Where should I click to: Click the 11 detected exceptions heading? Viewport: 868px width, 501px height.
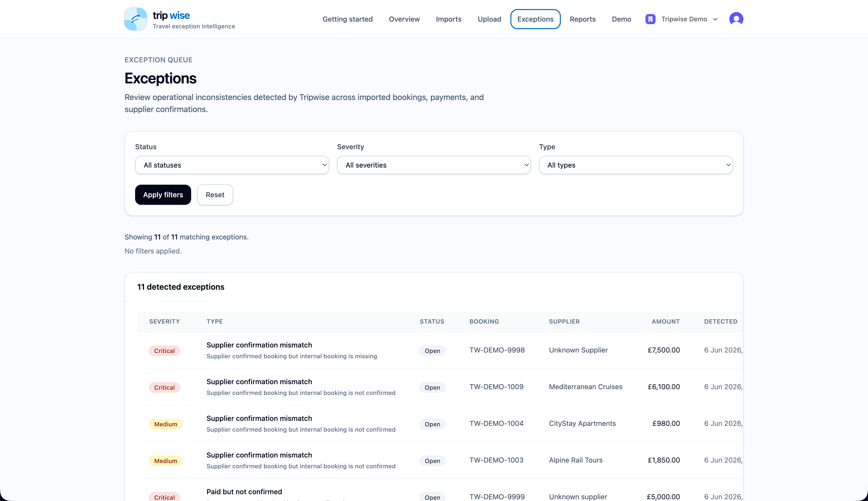[x=181, y=287]
